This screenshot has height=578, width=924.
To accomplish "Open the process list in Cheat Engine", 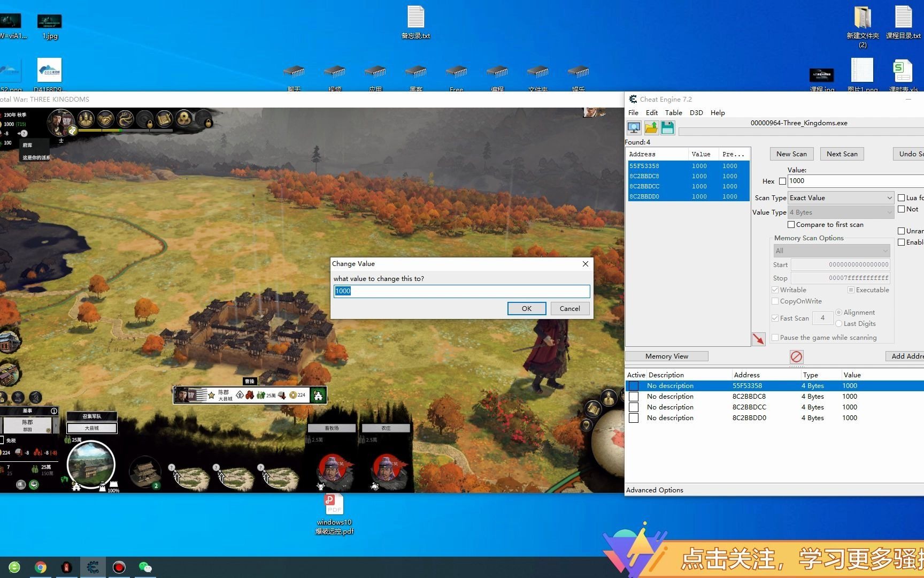I will click(634, 127).
